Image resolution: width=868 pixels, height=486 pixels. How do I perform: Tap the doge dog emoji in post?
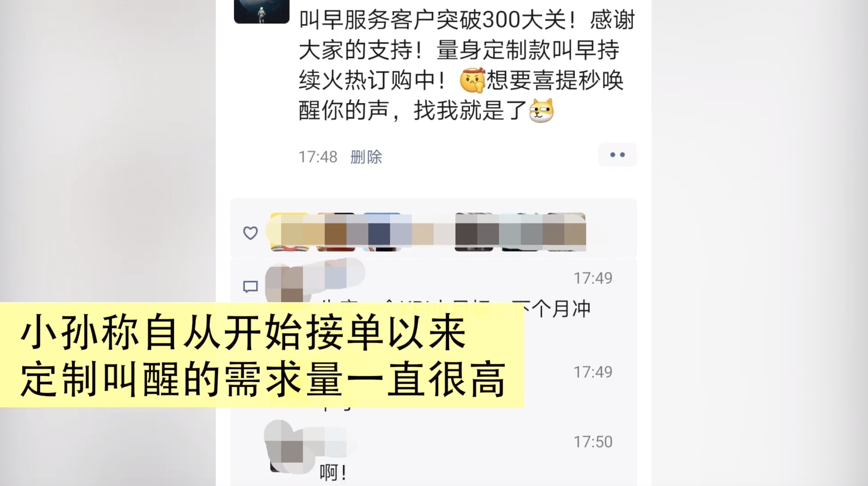[x=541, y=110]
